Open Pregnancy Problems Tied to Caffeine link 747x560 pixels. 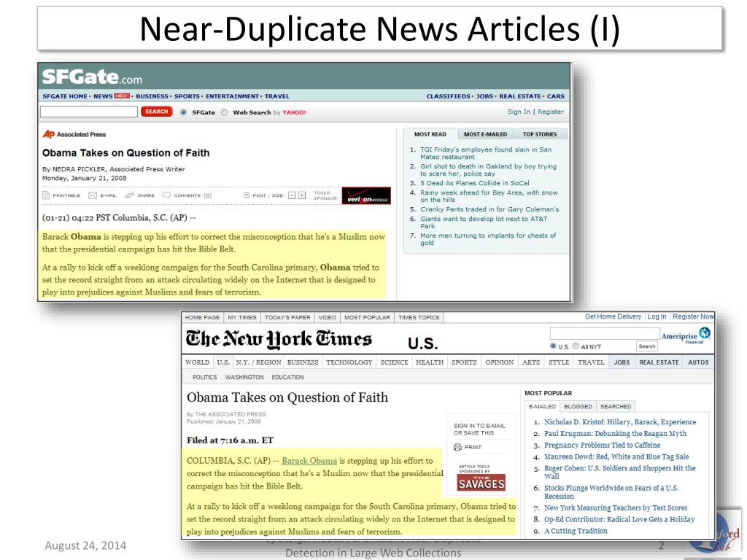point(602,445)
